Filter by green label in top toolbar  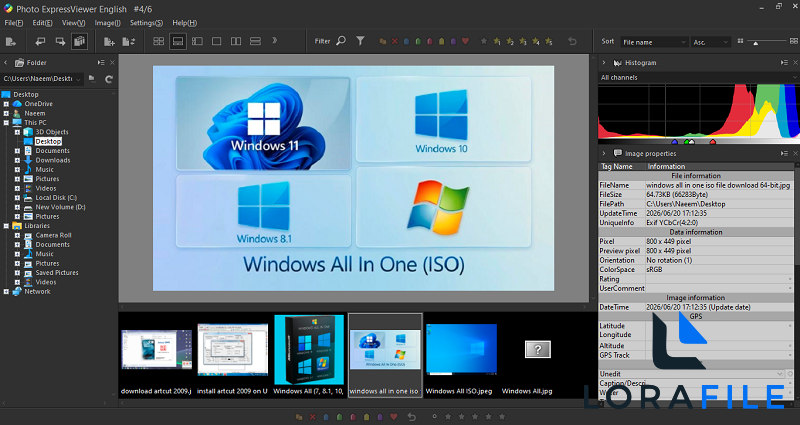click(418, 41)
